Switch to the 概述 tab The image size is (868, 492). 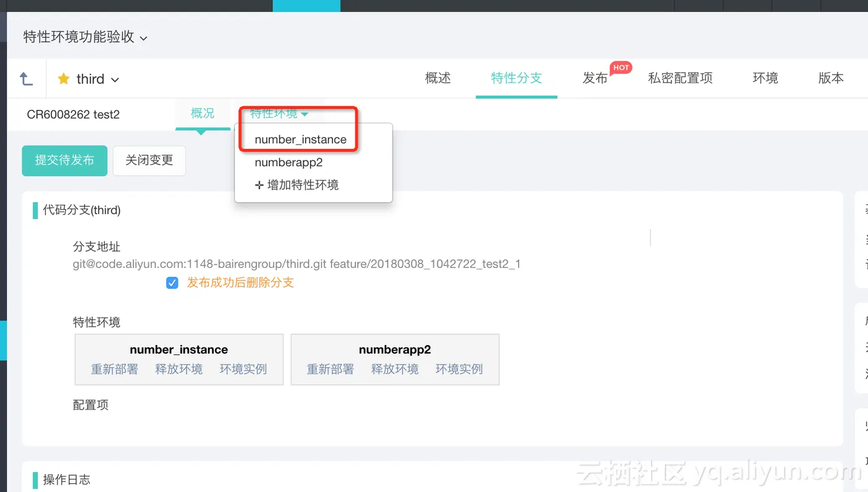pos(438,78)
